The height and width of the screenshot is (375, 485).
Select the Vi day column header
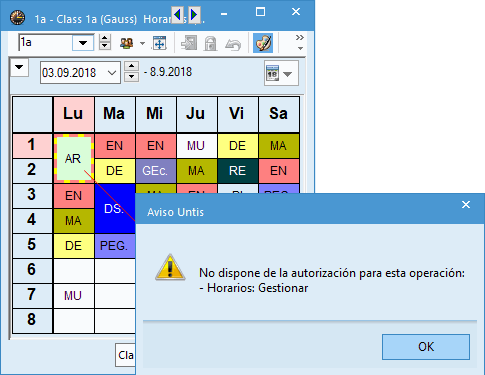pos(238,114)
